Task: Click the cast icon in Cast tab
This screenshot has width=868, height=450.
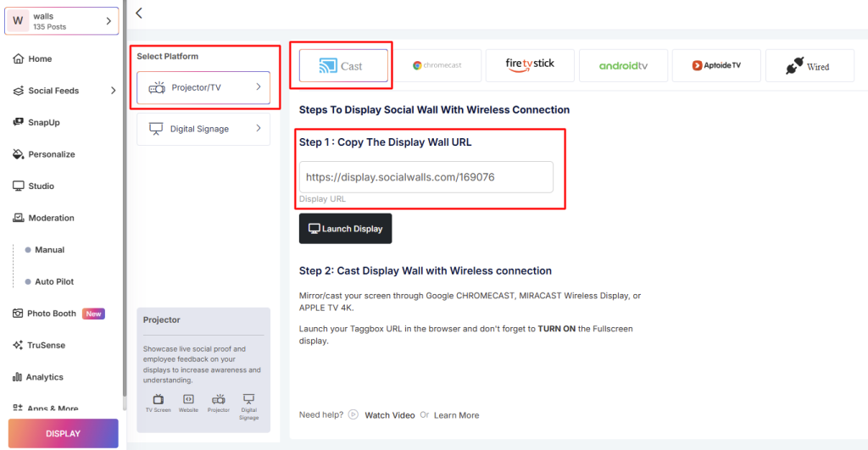Action: coord(328,66)
